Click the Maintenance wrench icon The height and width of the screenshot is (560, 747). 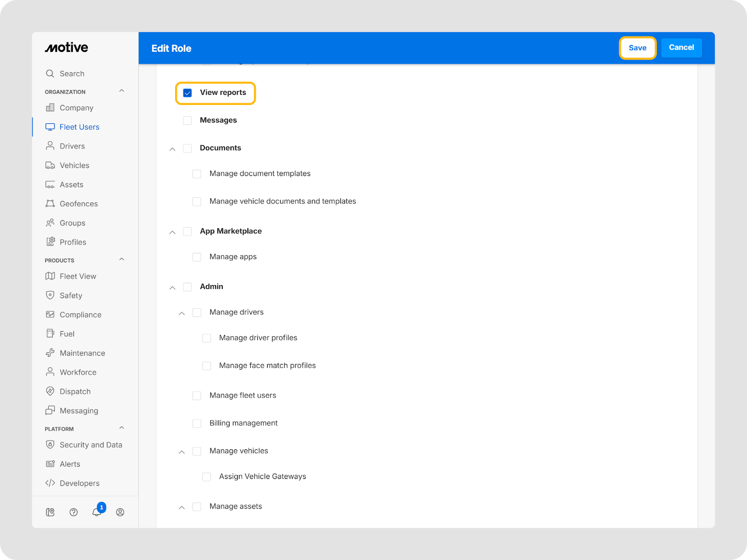click(50, 353)
